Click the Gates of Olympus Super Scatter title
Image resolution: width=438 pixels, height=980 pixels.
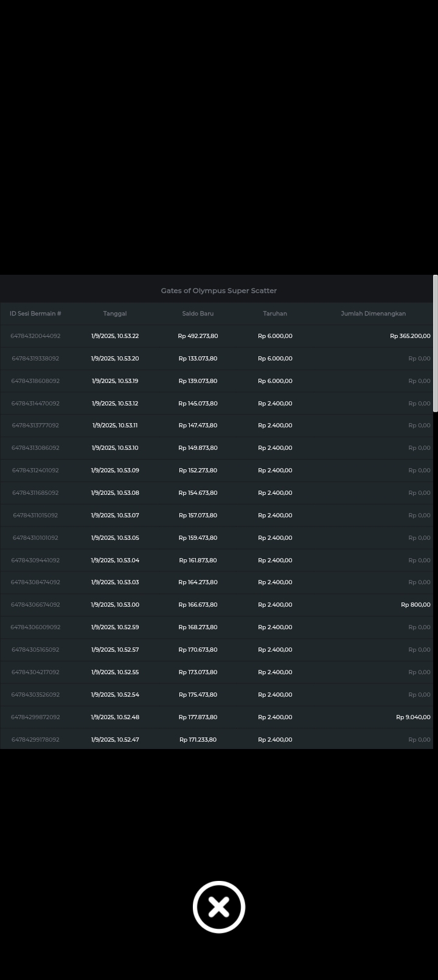218,291
